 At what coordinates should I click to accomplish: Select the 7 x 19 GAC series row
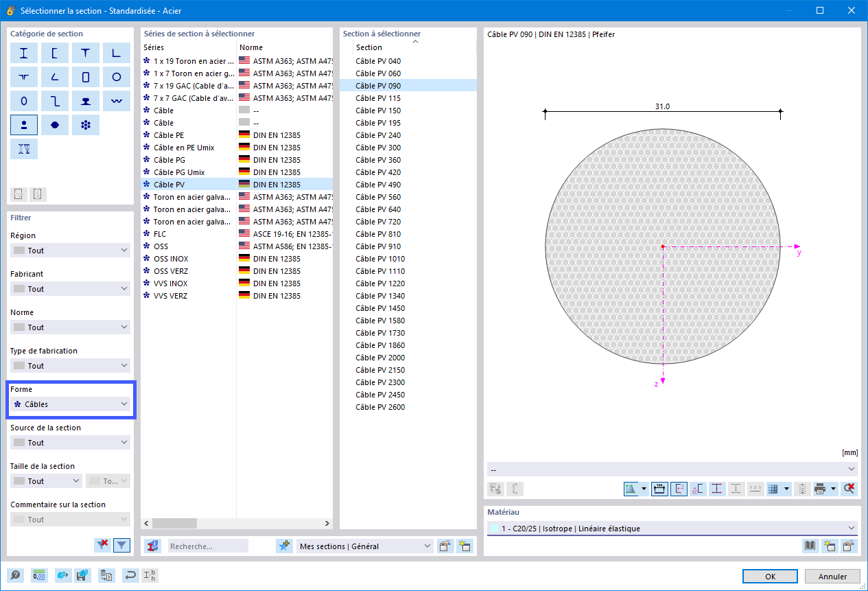pyautogui.click(x=237, y=86)
